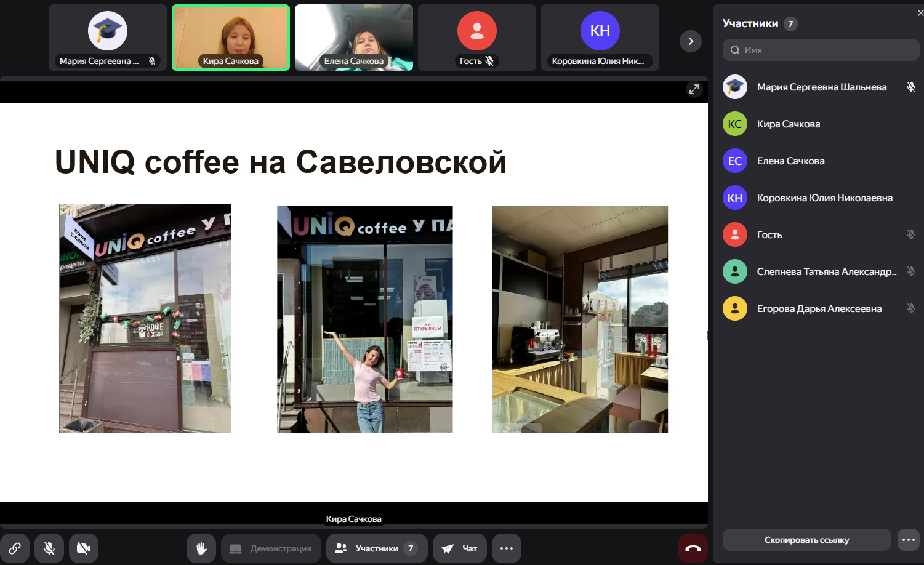Turn on the camera in bottom toolbar
Image resolution: width=924 pixels, height=565 pixels.
(x=84, y=548)
